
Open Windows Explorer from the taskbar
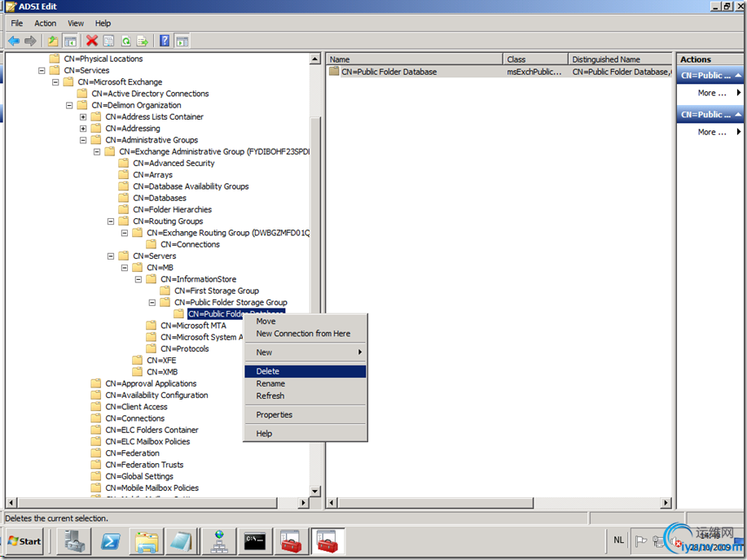147,541
